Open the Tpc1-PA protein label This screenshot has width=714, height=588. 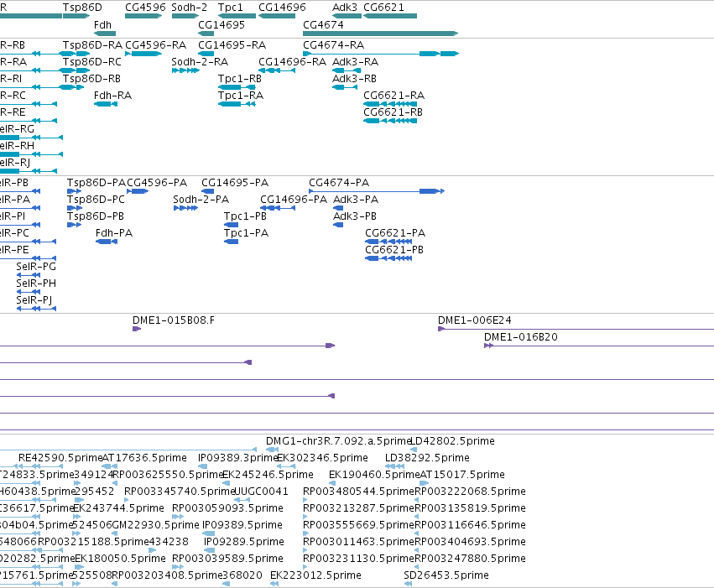[247, 233]
